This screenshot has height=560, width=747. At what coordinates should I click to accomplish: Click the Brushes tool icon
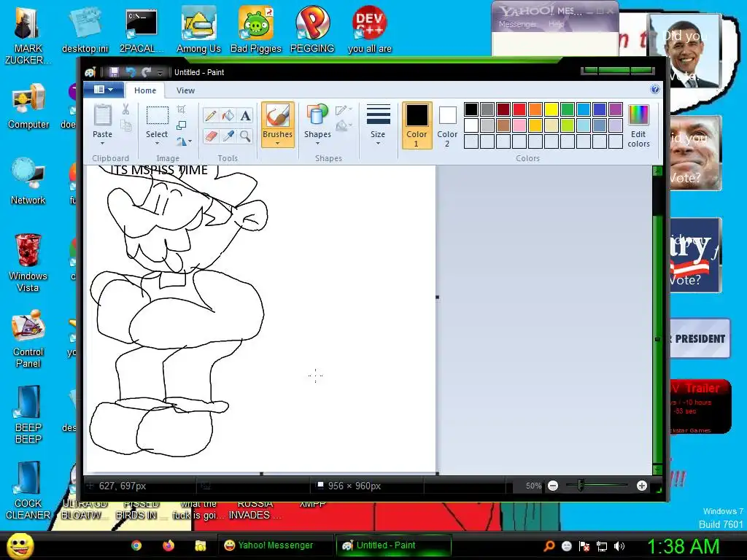[277, 117]
